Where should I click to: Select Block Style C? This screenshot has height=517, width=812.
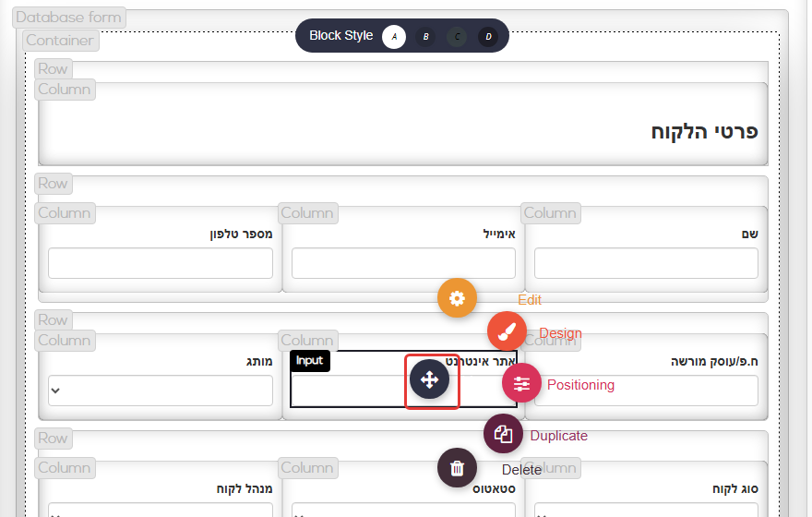click(457, 37)
